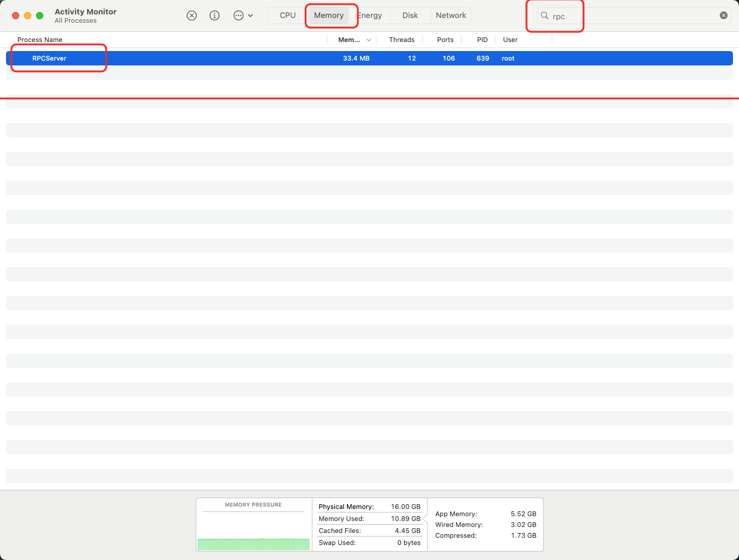Click the stop process X icon
Screen dimensions: 739x560
click(x=192, y=16)
